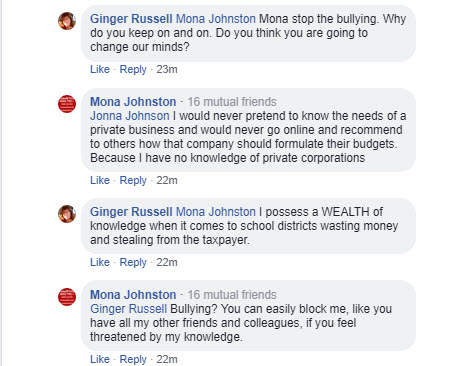Open the tagged Jonna Johnson profile link

coord(130,116)
